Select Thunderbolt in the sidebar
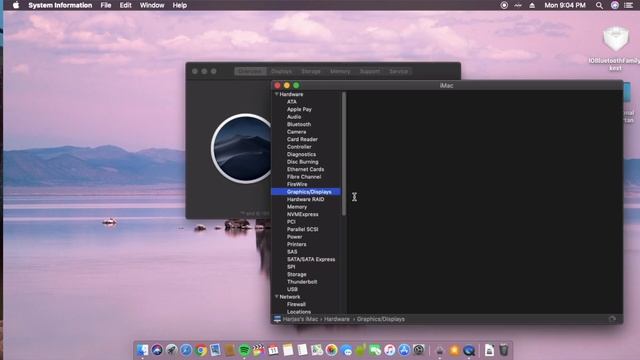The width and height of the screenshot is (640, 360). 302,282
